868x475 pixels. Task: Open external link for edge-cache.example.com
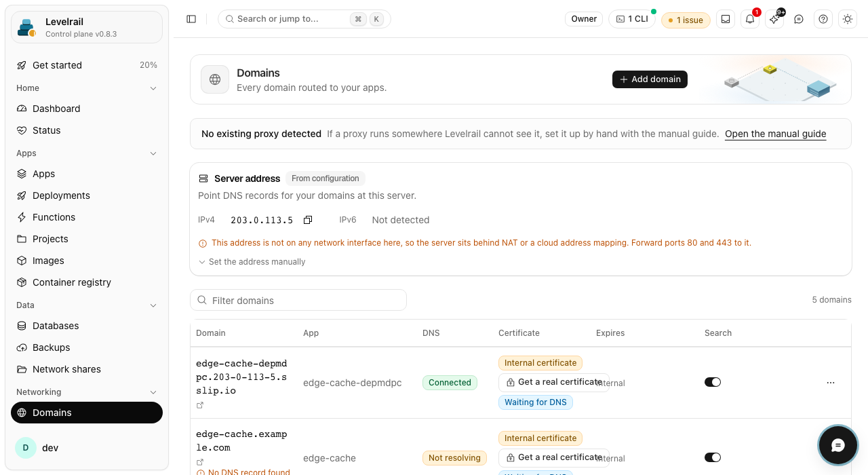click(x=200, y=462)
